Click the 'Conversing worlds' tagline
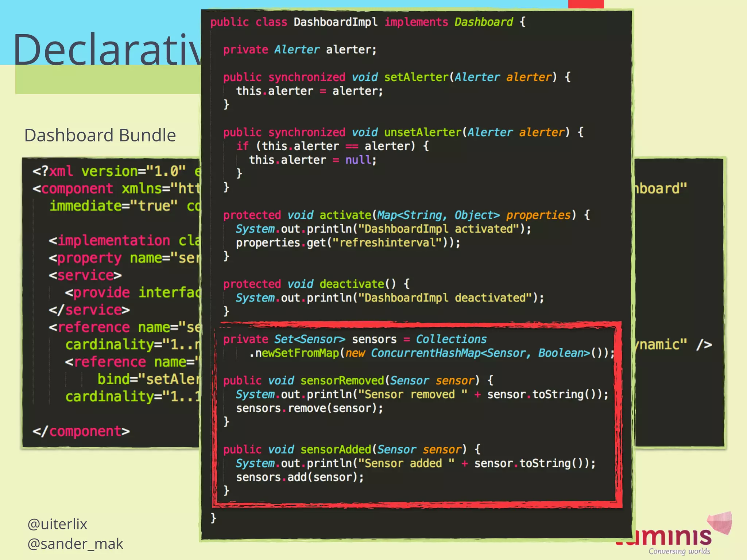The height and width of the screenshot is (560, 747). tap(679, 551)
